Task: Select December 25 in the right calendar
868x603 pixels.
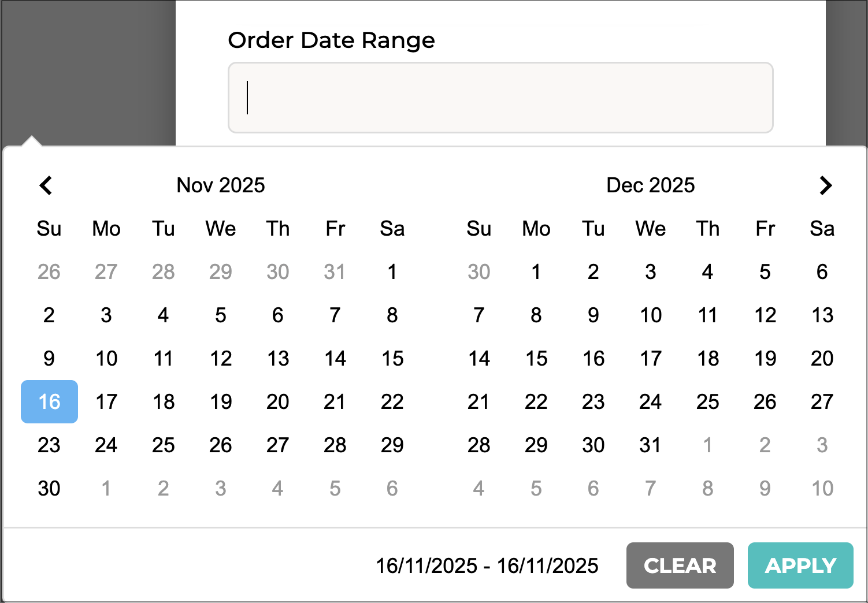Action: [x=707, y=401]
